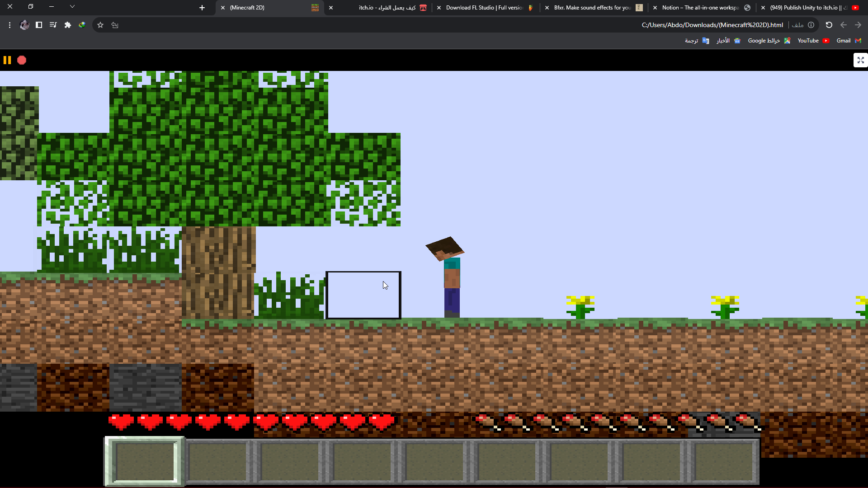Open the الأخبار news bookmark

pos(728,41)
